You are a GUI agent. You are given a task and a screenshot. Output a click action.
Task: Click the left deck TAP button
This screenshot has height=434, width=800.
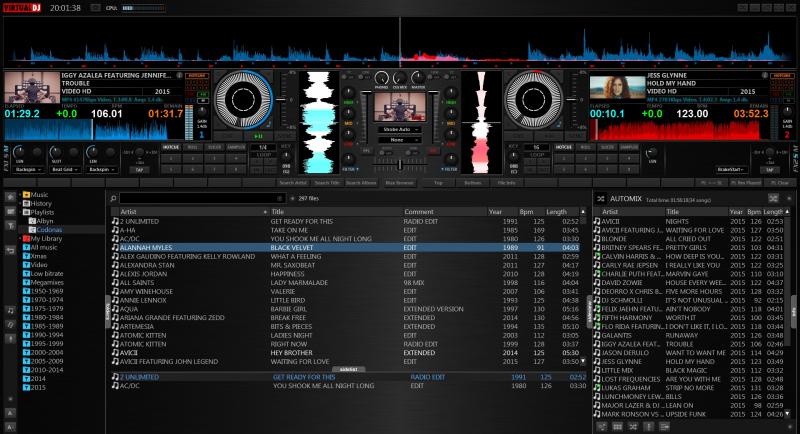point(139,170)
